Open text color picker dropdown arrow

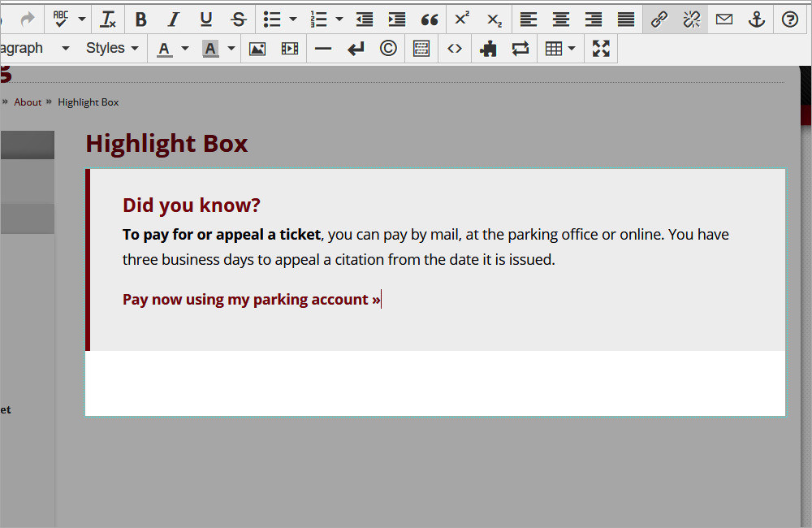[x=185, y=49]
